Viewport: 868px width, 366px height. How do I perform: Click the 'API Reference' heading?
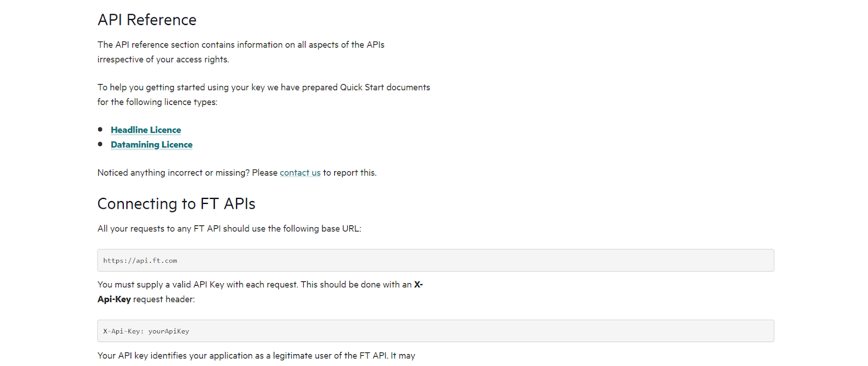(x=147, y=20)
